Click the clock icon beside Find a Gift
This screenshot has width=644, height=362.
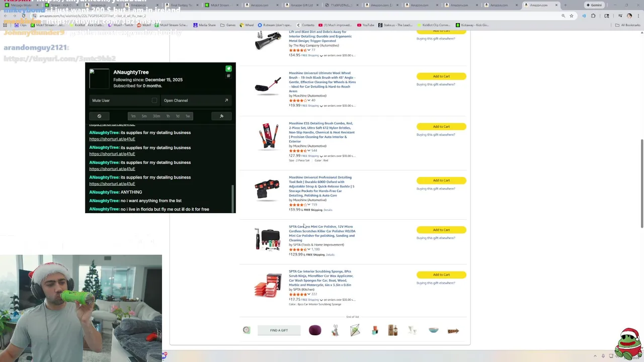[247, 330]
